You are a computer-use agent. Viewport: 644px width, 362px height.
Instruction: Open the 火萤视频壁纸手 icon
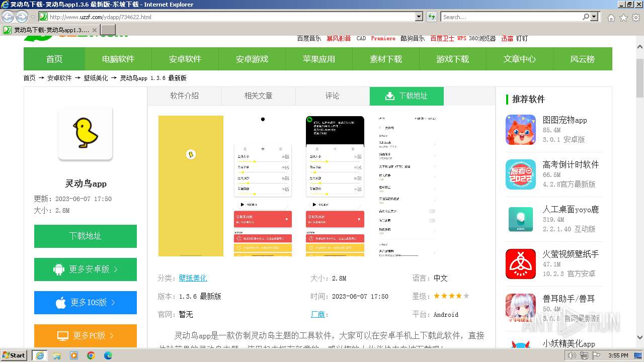point(521,264)
